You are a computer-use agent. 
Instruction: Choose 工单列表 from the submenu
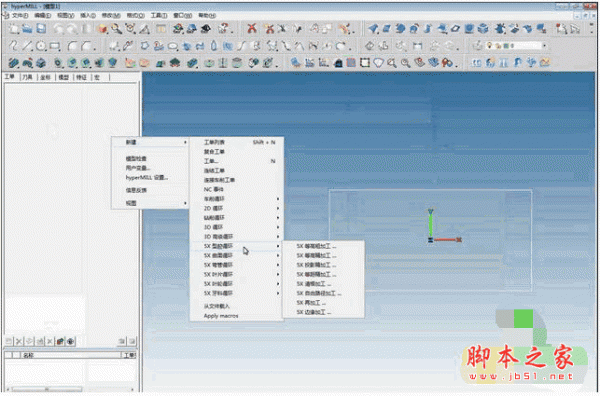[237, 142]
